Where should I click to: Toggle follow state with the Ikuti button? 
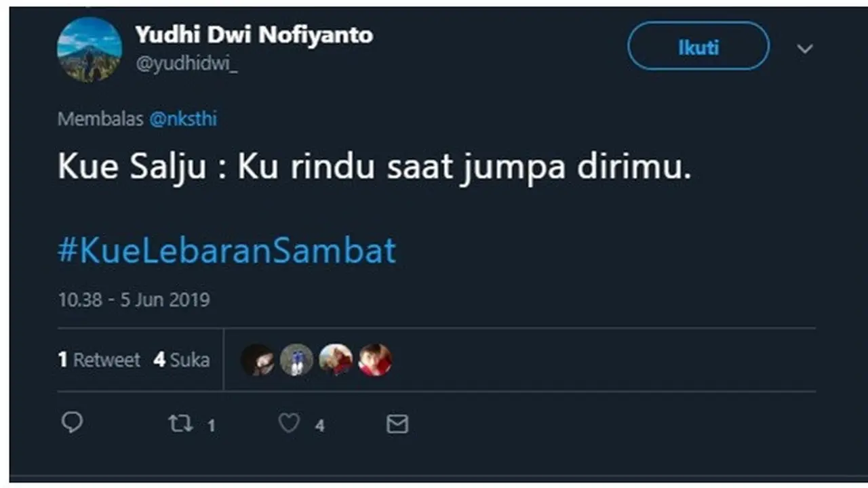tap(697, 46)
